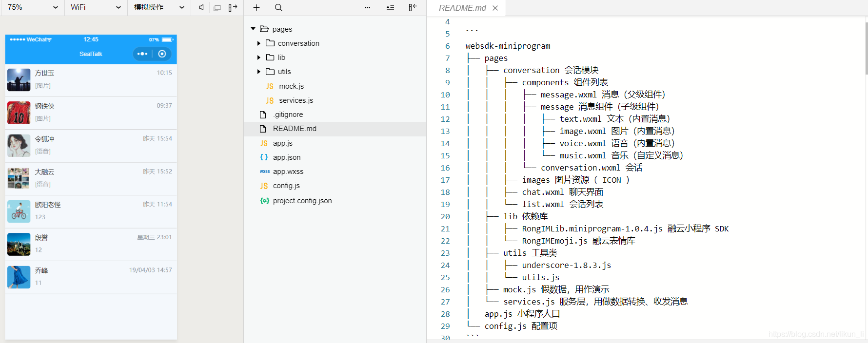Open the conversation with 乔峰
The width and height of the screenshot is (868, 343).
coord(91,277)
